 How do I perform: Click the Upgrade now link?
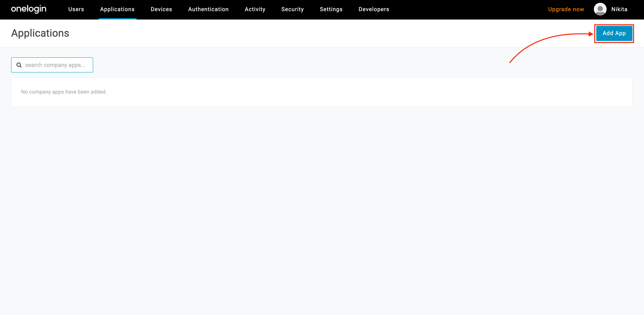coord(566,9)
